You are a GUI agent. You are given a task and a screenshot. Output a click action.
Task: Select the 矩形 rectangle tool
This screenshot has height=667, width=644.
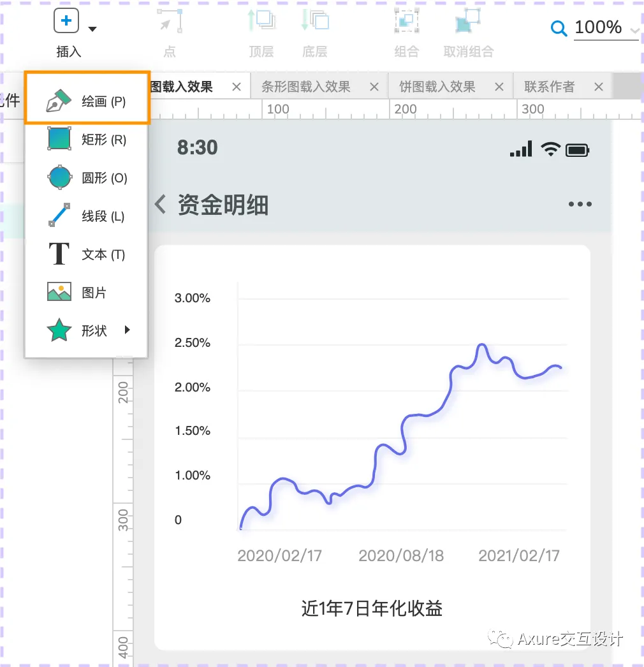point(86,139)
